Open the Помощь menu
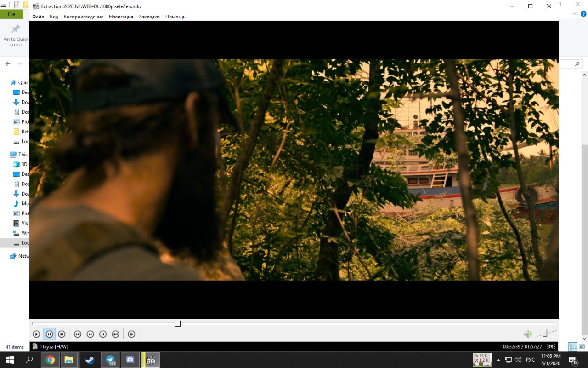Viewport: 588px width, 368px height. 175,17
